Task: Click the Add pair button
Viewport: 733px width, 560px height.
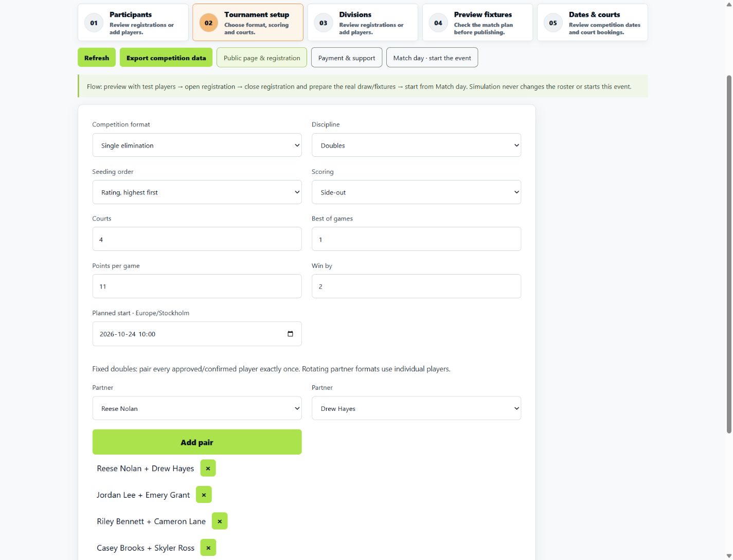Action: click(197, 442)
